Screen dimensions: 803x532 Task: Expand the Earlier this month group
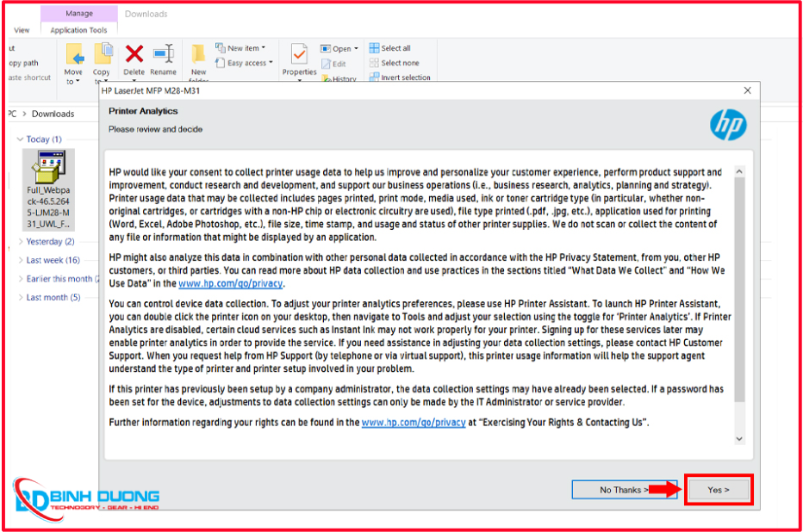click(x=21, y=279)
